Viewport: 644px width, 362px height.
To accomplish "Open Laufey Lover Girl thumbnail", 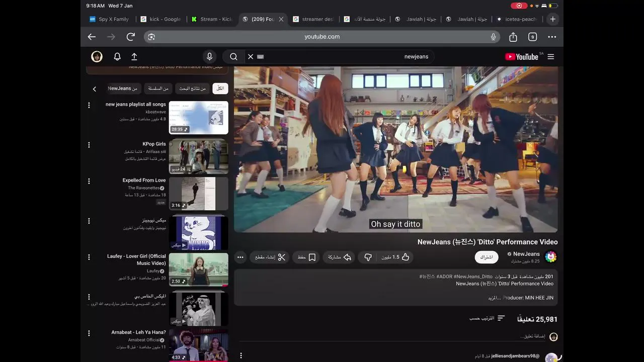I will coord(199,269).
